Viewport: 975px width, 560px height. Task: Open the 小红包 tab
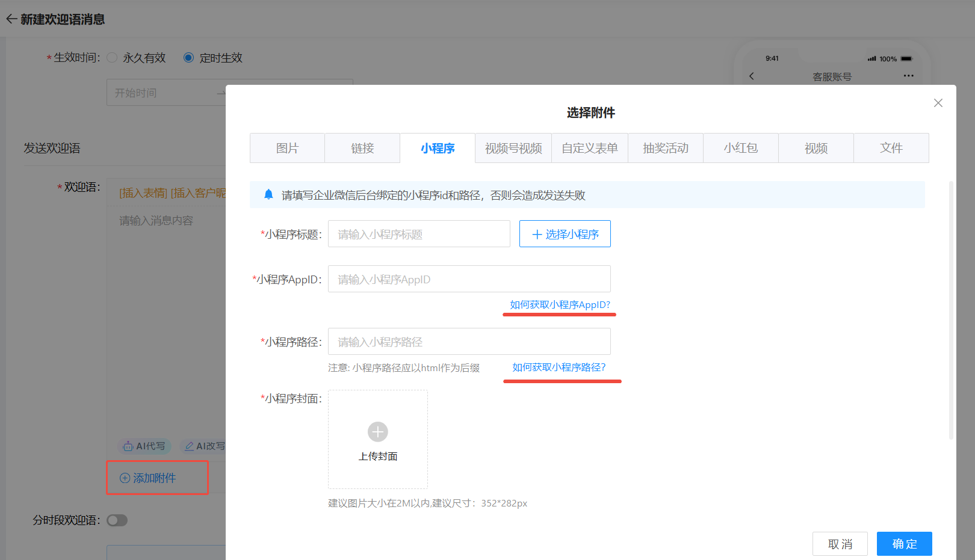point(741,148)
